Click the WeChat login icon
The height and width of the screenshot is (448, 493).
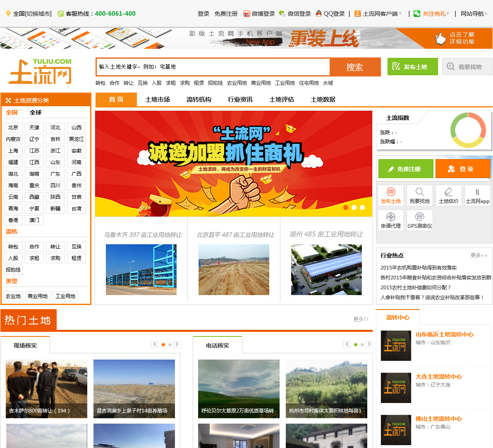pyautogui.click(x=282, y=14)
